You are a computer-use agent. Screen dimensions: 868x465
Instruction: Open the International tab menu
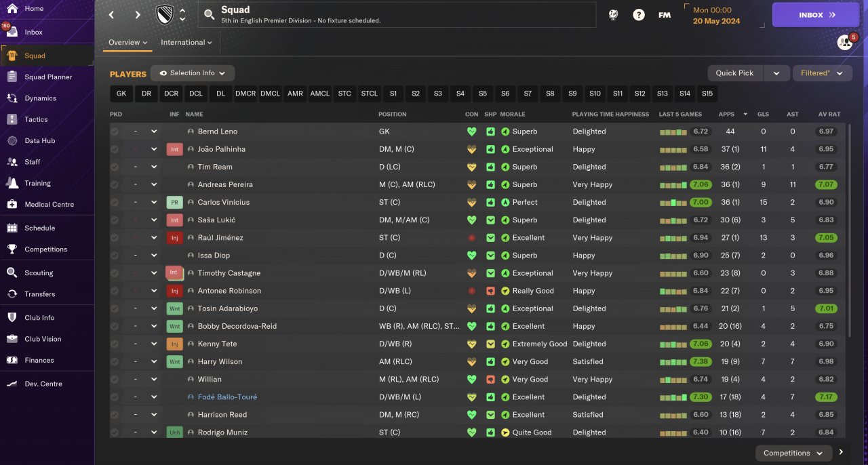pyautogui.click(x=186, y=43)
